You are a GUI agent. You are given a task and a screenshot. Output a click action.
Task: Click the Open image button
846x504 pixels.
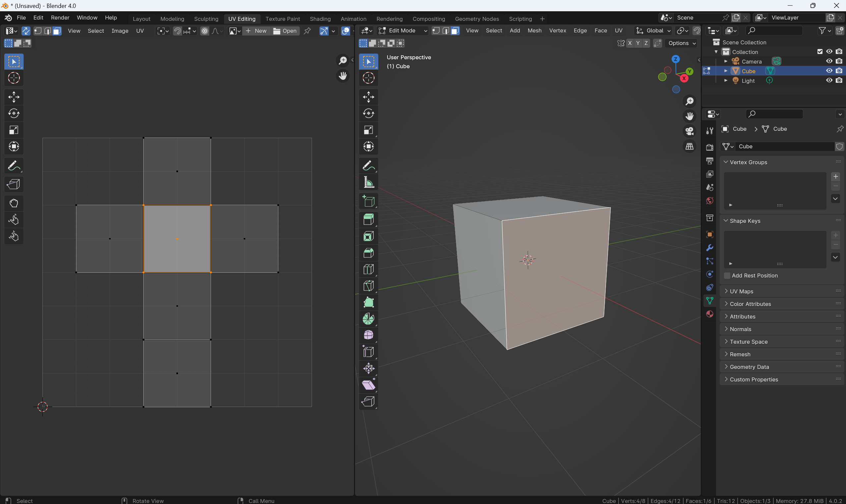(x=285, y=31)
